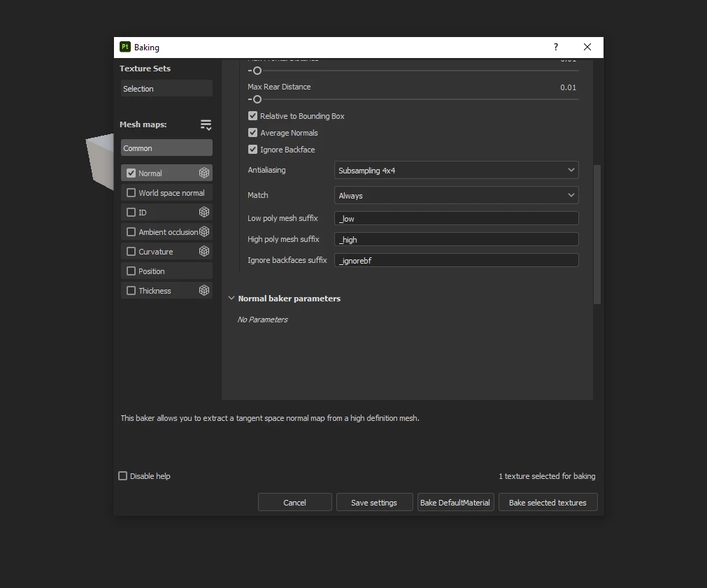Open the Match Always dropdown
707x588 pixels.
(457, 195)
